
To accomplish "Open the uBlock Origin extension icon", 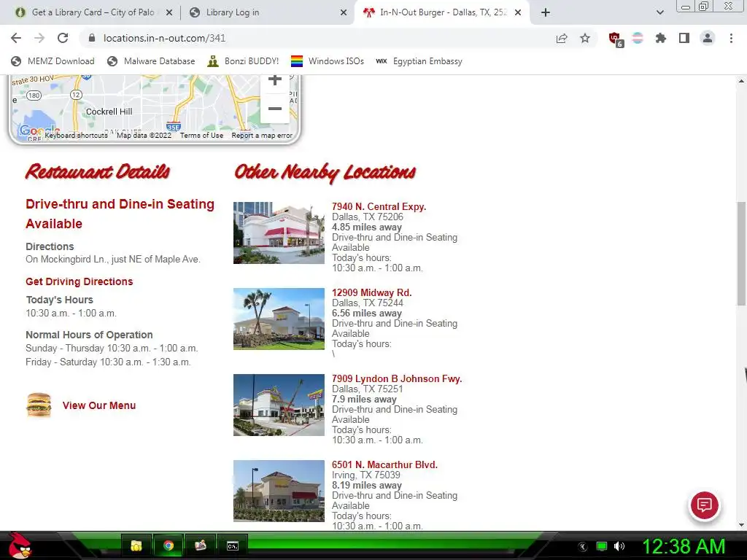I will 615,39.
